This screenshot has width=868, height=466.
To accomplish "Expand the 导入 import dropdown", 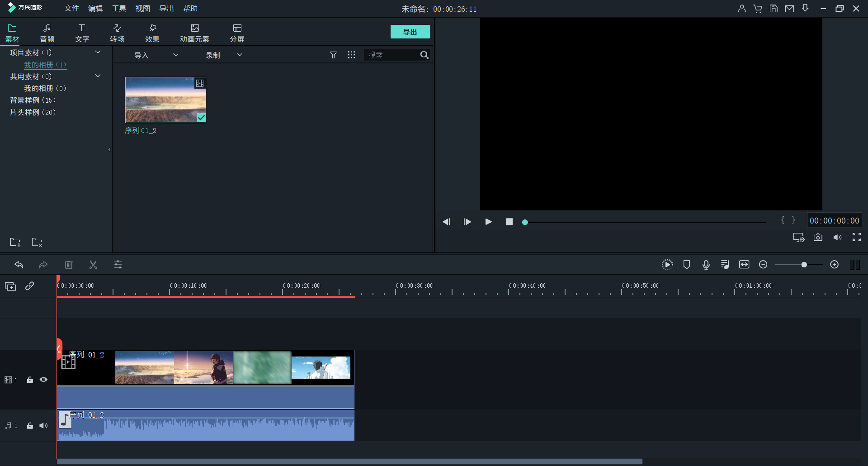I will (x=176, y=55).
